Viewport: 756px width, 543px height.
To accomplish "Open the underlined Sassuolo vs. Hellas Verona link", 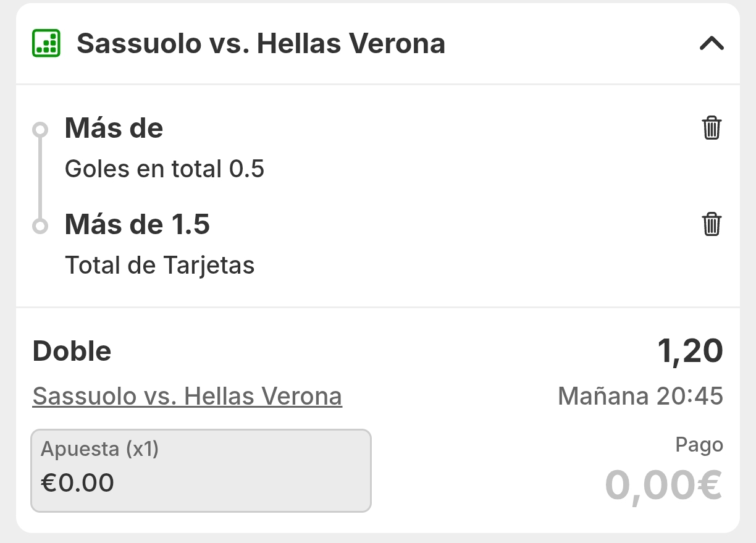I will point(187,396).
